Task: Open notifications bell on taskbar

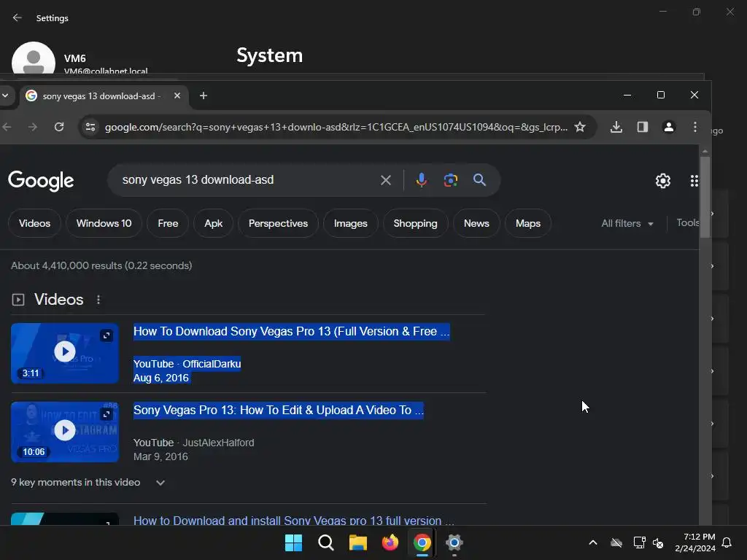Action: [727, 542]
